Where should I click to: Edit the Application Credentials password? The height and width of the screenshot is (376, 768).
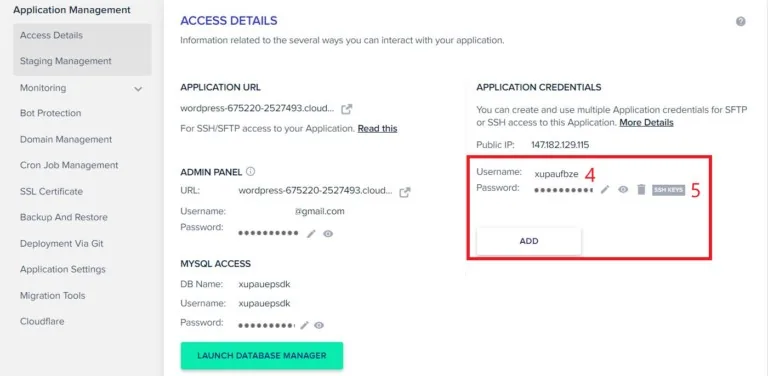click(605, 189)
